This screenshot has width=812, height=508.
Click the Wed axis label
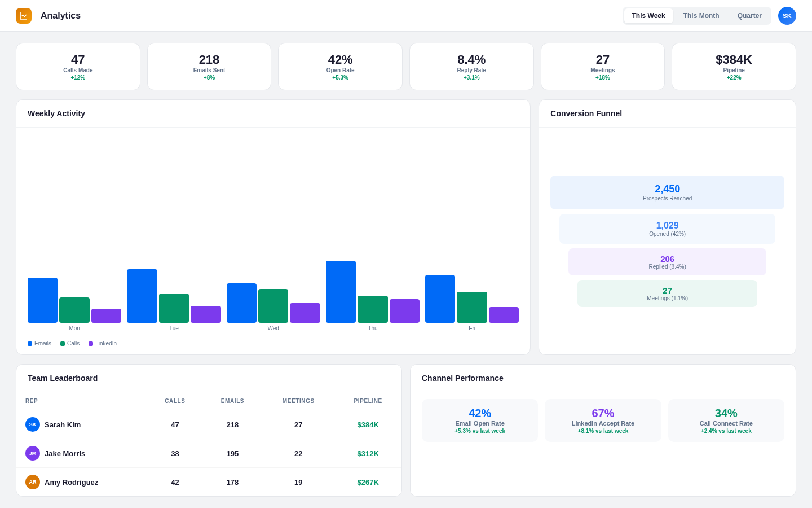(x=273, y=329)
